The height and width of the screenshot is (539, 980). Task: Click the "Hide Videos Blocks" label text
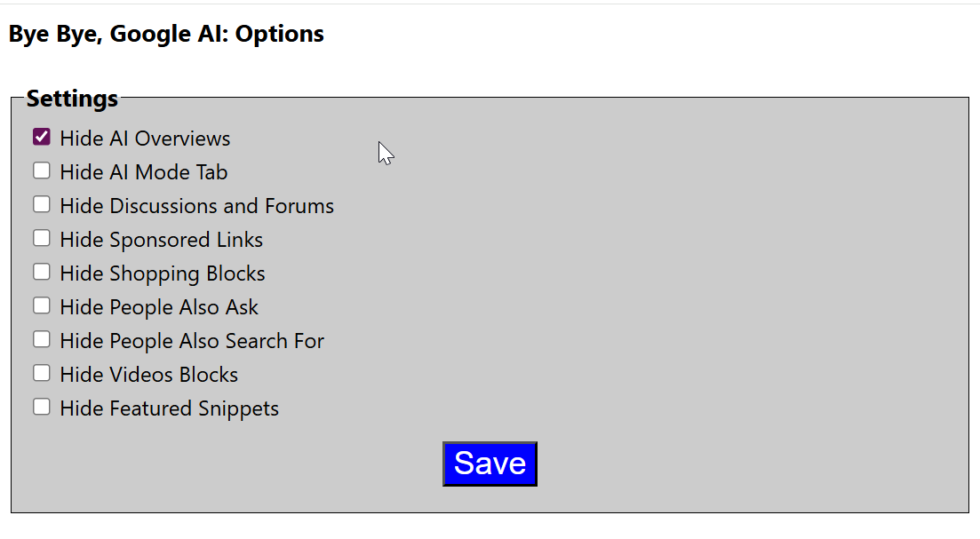point(148,375)
